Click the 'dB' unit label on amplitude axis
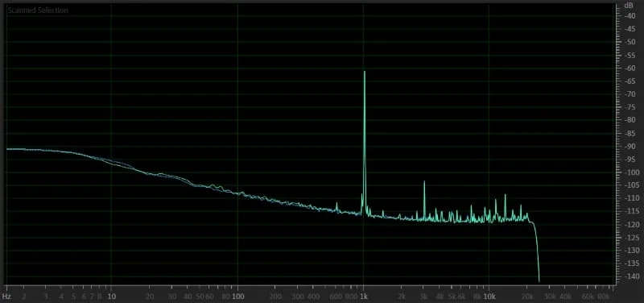 [629, 6]
